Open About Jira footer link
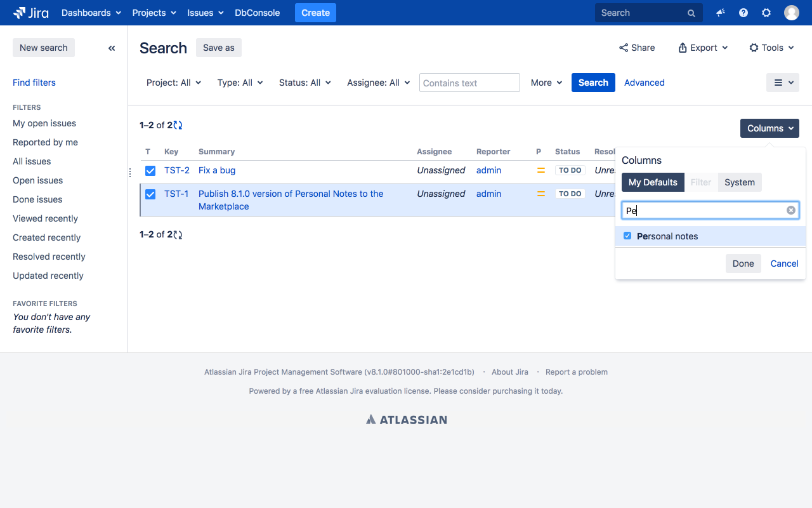Screen dimensions: 812x508 pyautogui.click(x=510, y=372)
